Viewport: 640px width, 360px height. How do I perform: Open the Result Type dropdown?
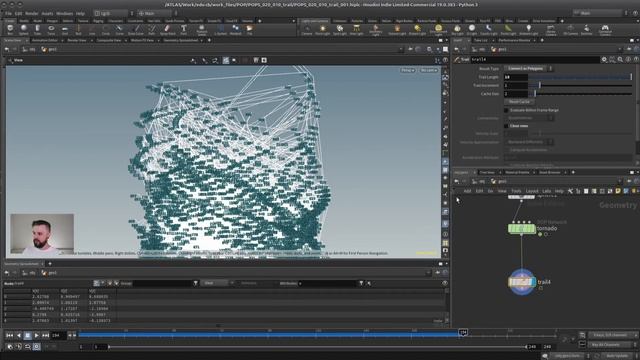point(528,69)
